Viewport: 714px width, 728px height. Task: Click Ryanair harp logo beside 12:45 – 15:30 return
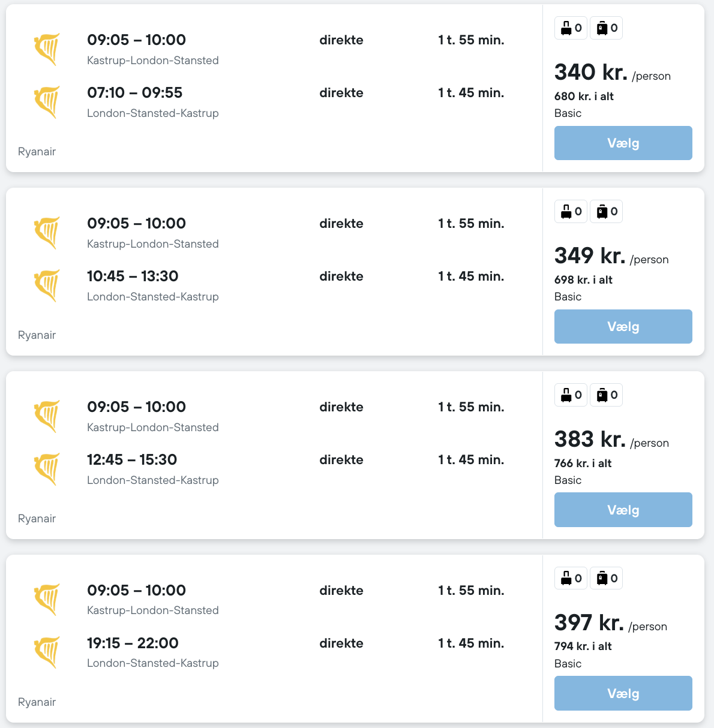[47, 469]
